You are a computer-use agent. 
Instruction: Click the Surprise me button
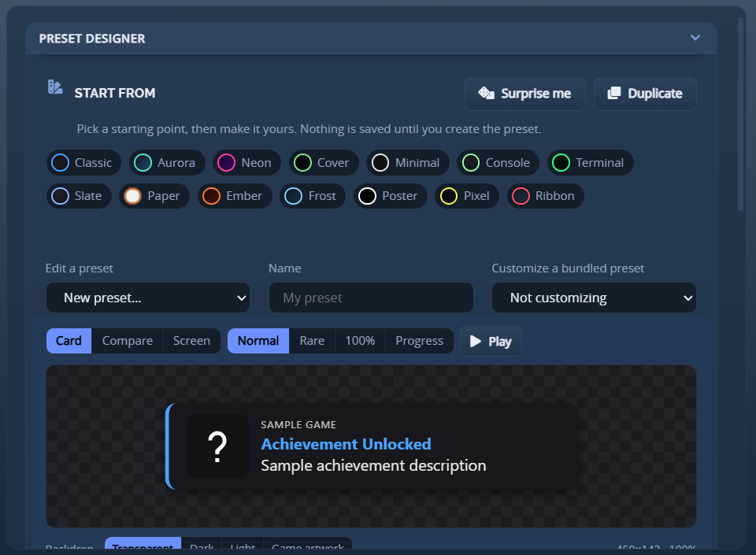tap(524, 94)
